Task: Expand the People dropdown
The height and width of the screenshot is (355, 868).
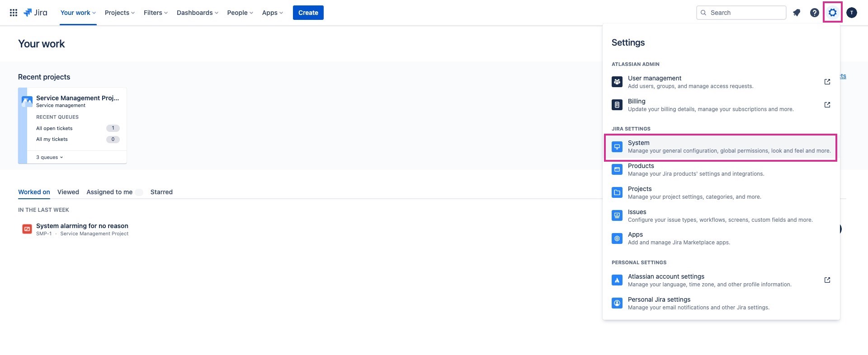Action: click(240, 13)
